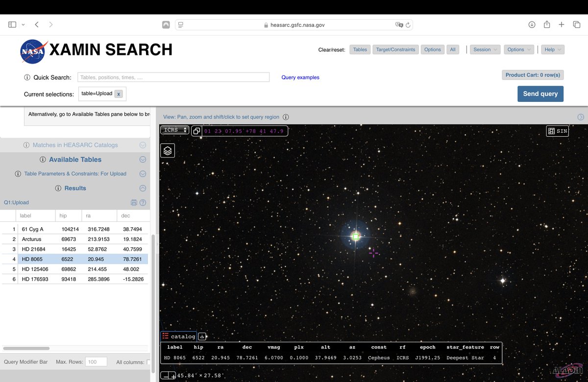The image size is (588, 382).
Task: Remove table=Upload selection with x
Action: click(119, 94)
